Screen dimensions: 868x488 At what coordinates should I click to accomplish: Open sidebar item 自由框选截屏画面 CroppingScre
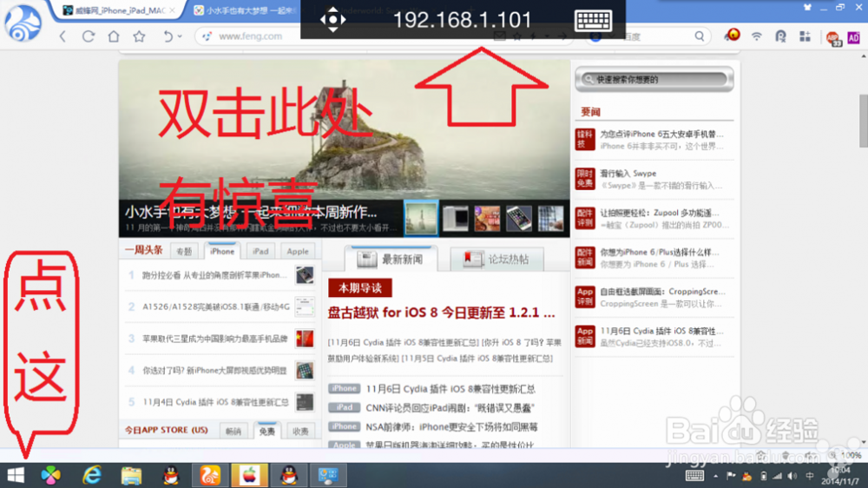(662, 292)
